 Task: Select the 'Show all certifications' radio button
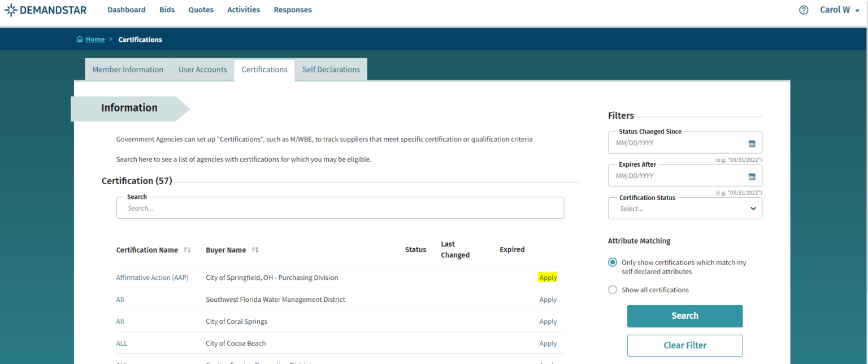point(613,289)
